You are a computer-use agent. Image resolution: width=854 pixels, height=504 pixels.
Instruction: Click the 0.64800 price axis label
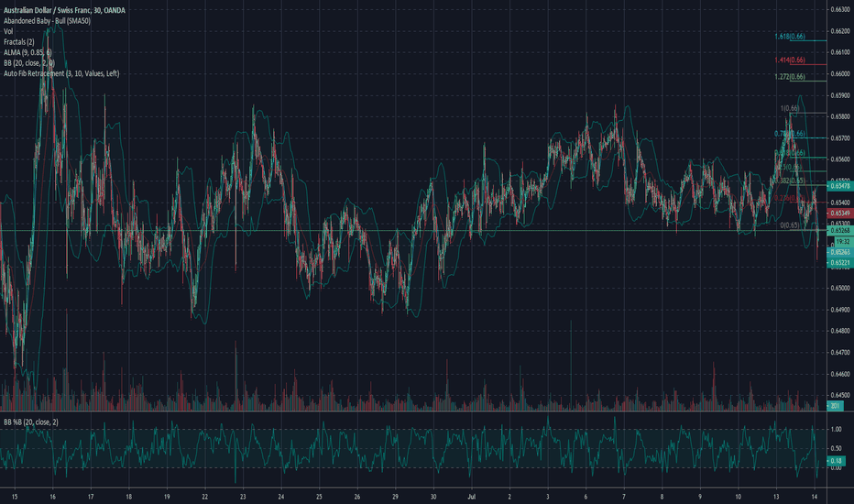[x=840, y=331]
